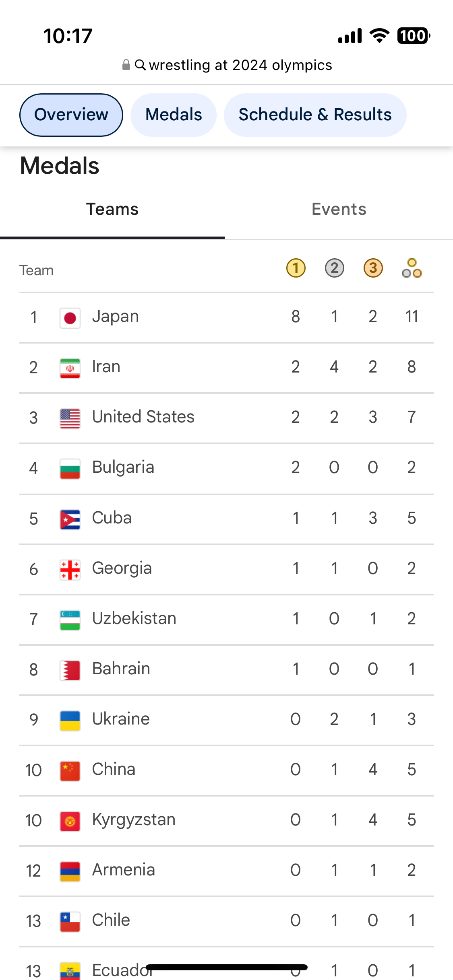
Task: Open the Medals chip
Action: pos(174,115)
